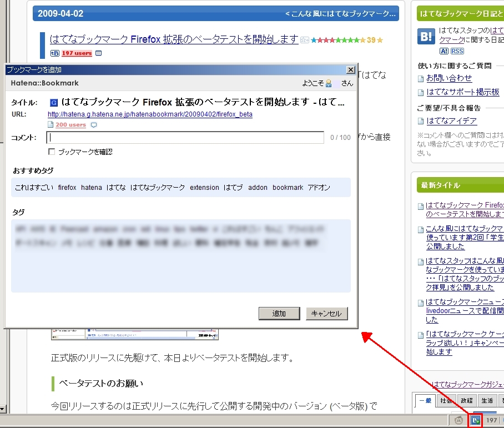Click the user avatar icon beside ようこそ
This screenshot has width=504, height=428.
(329, 83)
